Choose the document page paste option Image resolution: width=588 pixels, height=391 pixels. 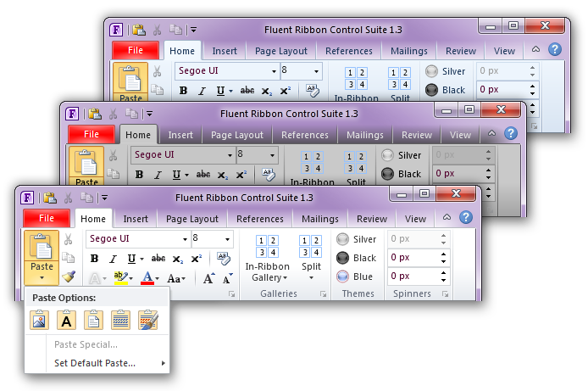point(93,320)
